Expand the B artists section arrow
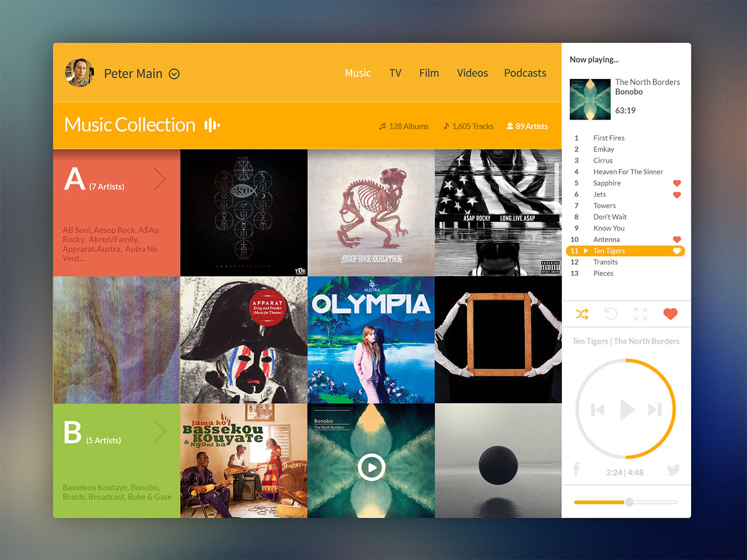747x560 pixels. [x=160, y=433]
